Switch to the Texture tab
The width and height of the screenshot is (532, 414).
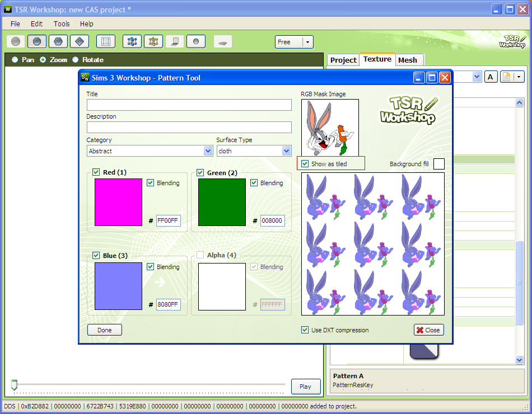(x=377, y=59)
